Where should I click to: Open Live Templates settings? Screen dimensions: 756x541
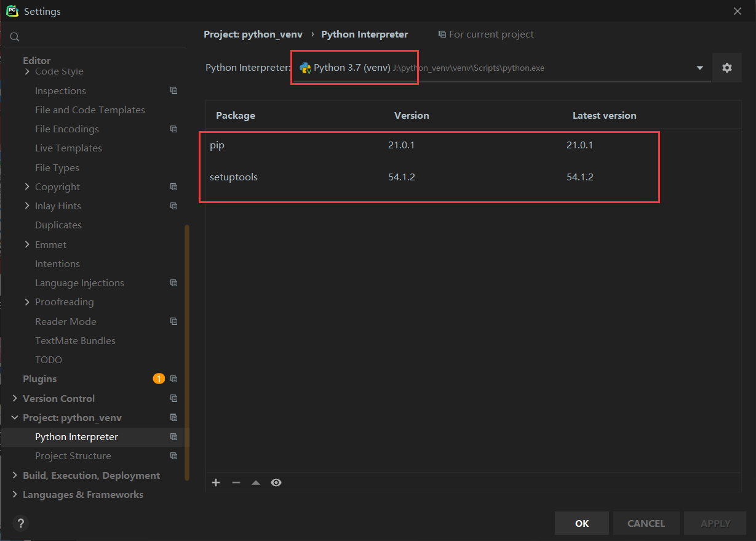(68, 148)
